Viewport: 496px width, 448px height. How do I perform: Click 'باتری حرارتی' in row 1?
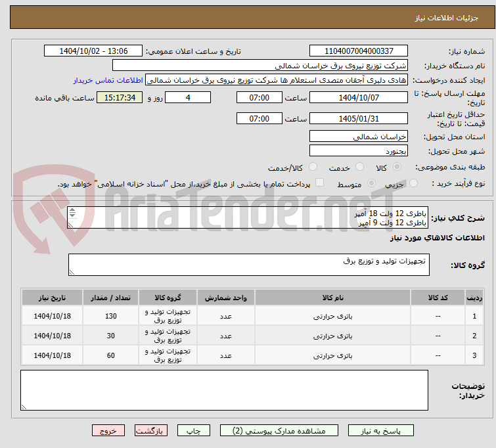click(333, 316)
